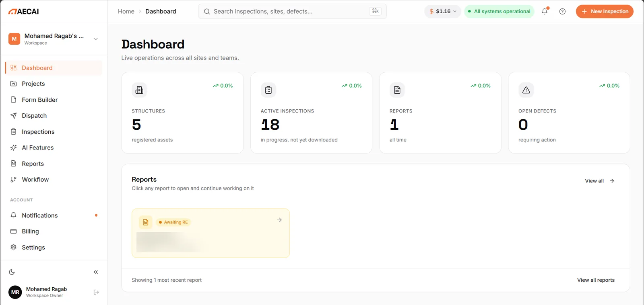Open Reports in the sidebar
Image resolution: width=644 pixels, height=305 pixels.
pyautogui.click(x=54, y=164)
